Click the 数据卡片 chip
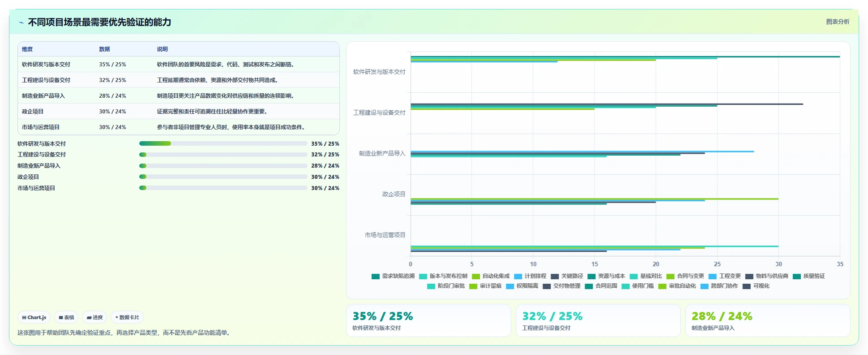This screenshot has height=355, width=868. tap(127, 317)
